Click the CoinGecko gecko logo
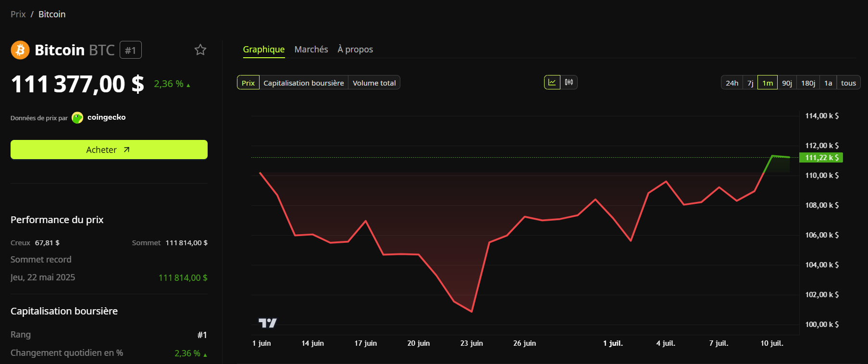This screenshot has width=868, height=364. (x=77, y=118)
